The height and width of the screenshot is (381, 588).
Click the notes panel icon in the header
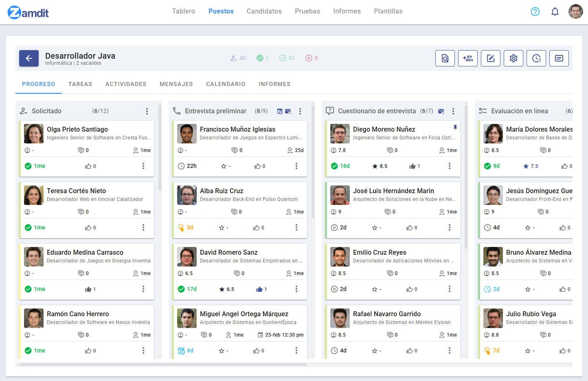[x=559, y=58]
